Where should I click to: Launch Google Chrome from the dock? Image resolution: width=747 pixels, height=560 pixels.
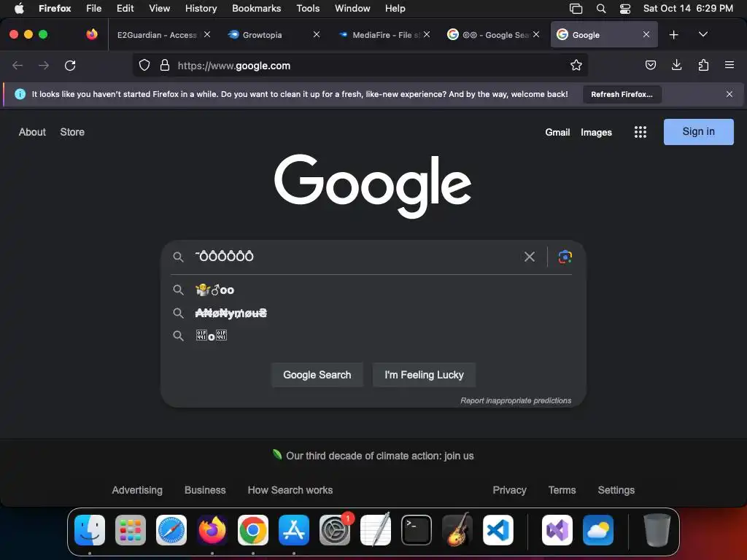tap(253, 530)
